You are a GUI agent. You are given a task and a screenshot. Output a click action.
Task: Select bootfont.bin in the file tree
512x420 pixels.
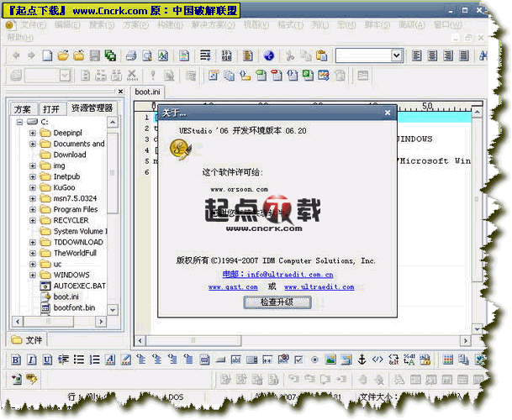tap(74, 308)
